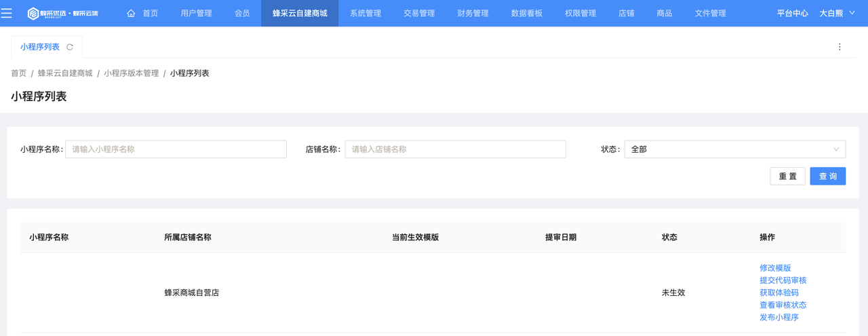Click the 发布小程序 link
868x336 pixels.
(778, 318)
